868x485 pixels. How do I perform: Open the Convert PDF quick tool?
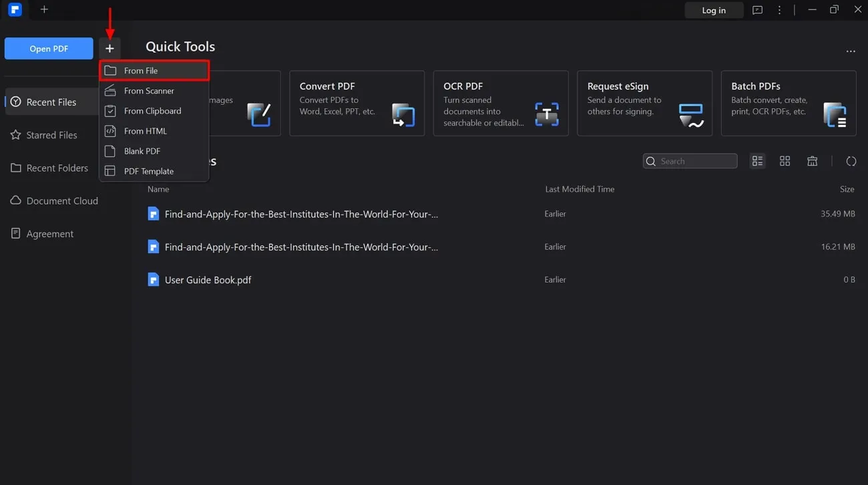point(357,104)
